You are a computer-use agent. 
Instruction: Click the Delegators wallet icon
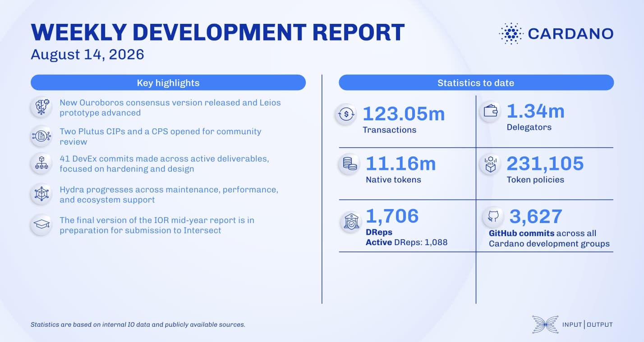[x=490, y=111]
